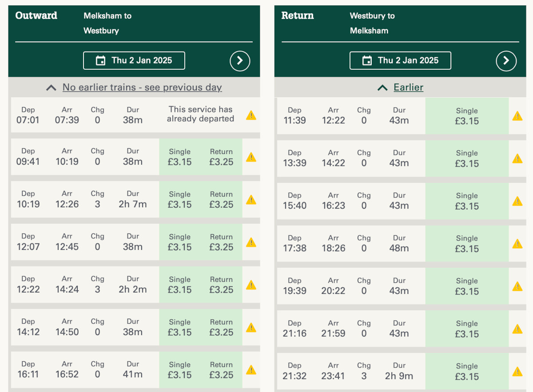The width and height of the screenshot is (533, 392).
Task: Click warning icon on 07:01 departed service
Action: (x=251, y=115)
